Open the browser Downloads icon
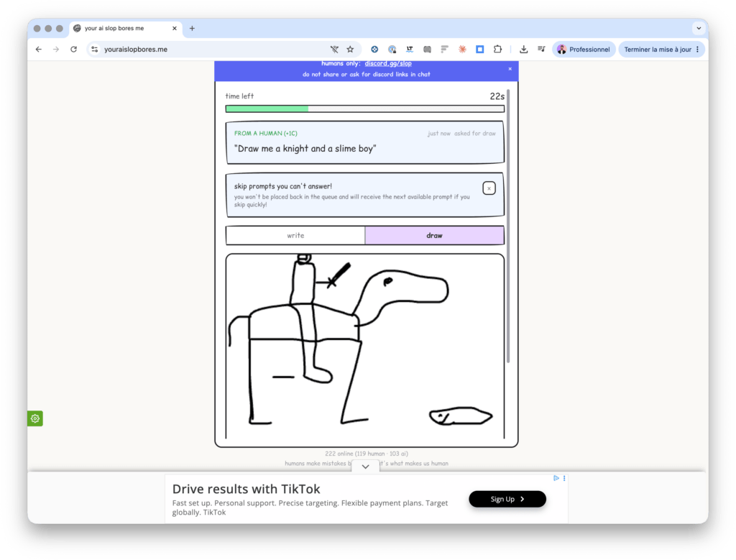 point(523,50)
